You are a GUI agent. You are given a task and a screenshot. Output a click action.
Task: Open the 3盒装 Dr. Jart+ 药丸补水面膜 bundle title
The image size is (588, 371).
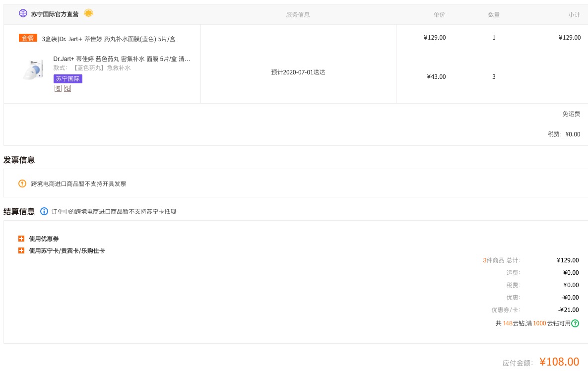(108, 39)
